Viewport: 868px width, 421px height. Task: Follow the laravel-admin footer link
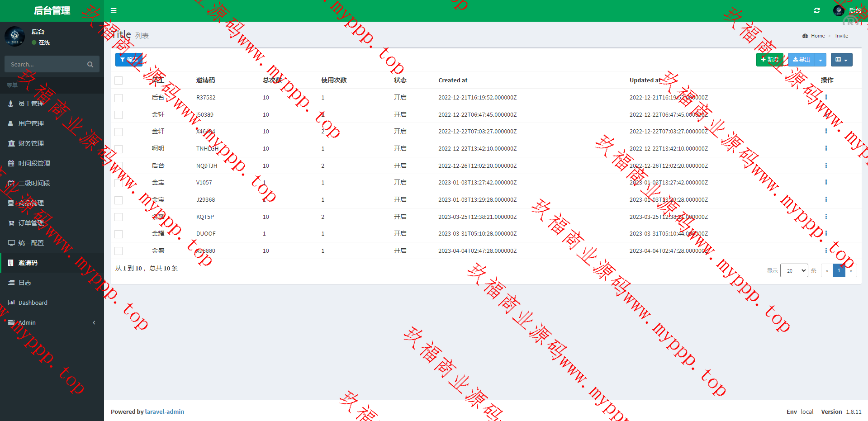click(165, 412)
